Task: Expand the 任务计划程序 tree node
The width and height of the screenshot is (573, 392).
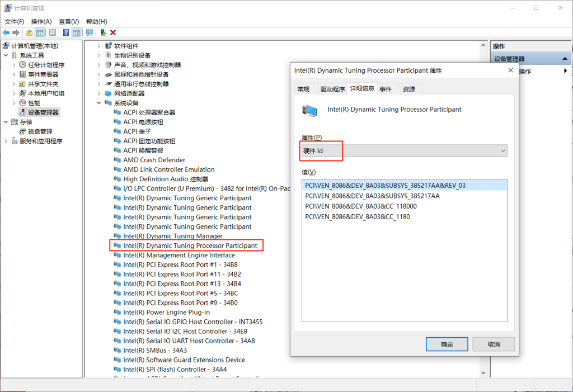Action: click(x=15, y=65)
